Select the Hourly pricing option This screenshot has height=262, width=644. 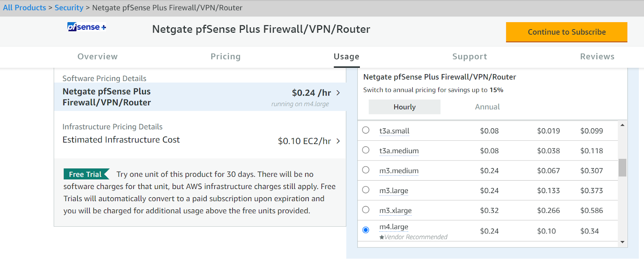404,106
